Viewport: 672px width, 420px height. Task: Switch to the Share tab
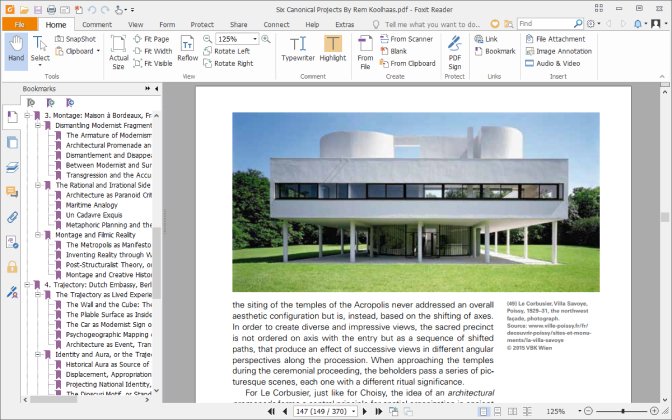point(238,24)
